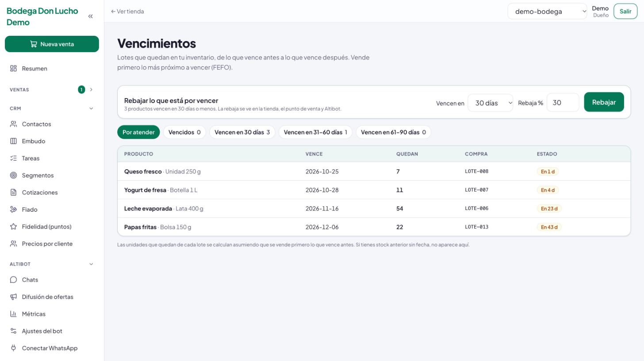Click the VENTAS pending count badge
The image size is (644, 361).
[81, 90]
